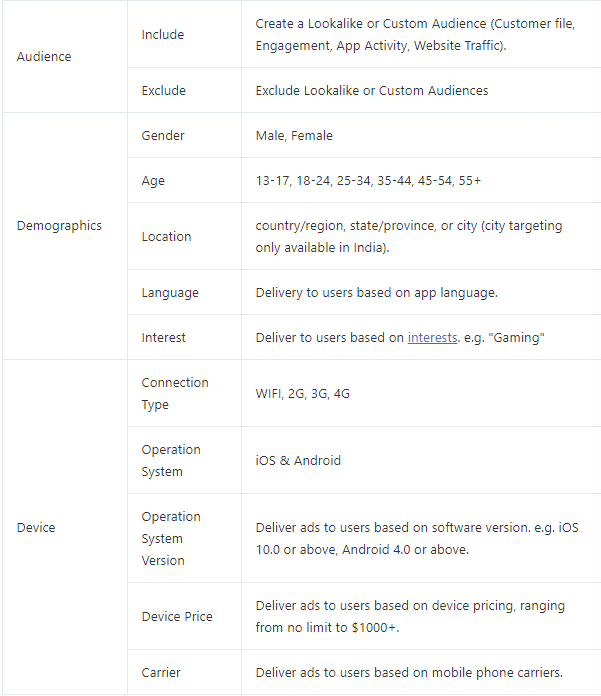601x696 pixels.
Task: Select the Demographics category cell
Action: [x=59, y=226]
